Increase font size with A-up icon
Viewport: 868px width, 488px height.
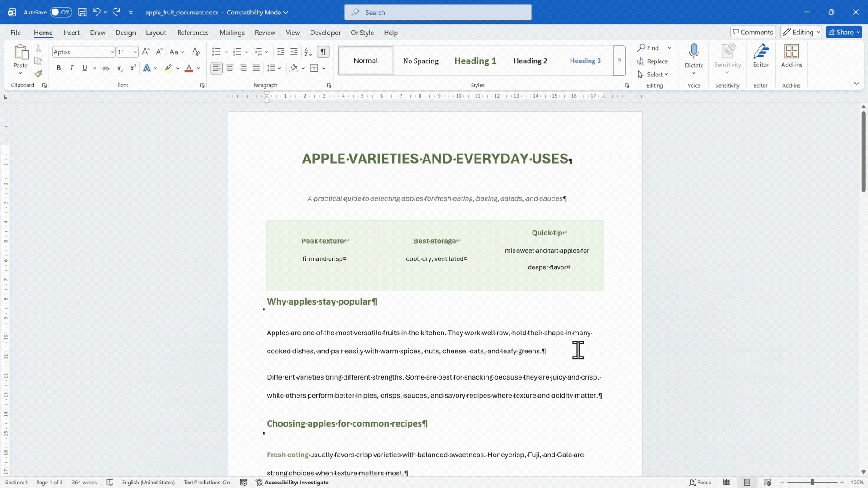point(146,52)
